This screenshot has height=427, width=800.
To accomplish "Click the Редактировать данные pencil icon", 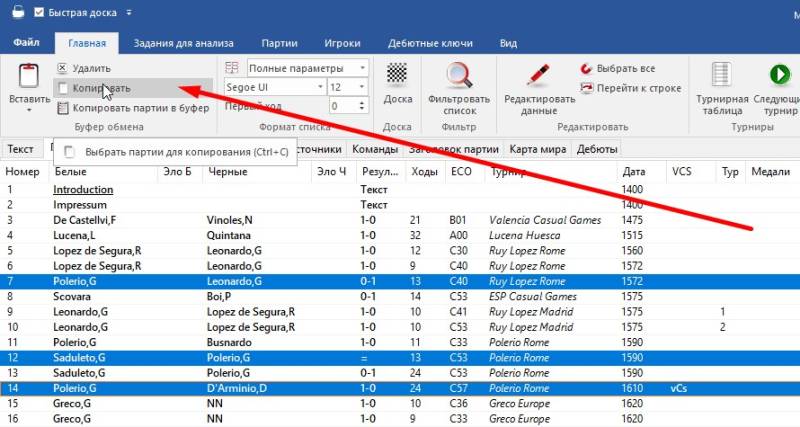I will 538,75.
